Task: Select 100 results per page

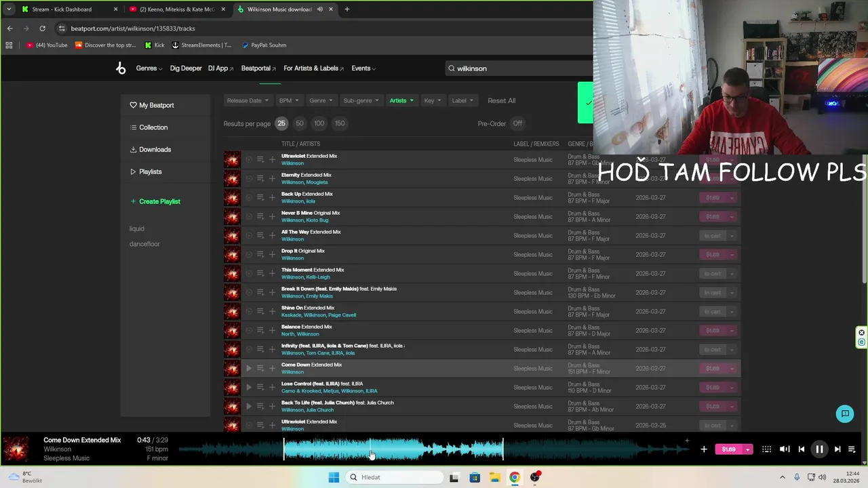Action: pos(319,123)
